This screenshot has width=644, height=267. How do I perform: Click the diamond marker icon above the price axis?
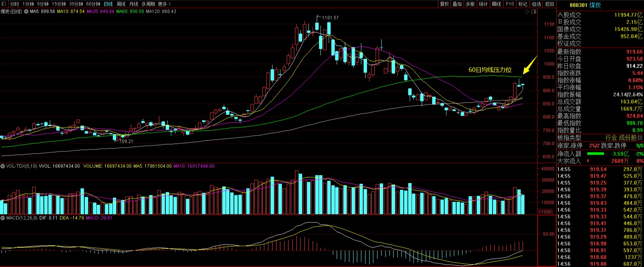pyautogui.click(x=527, y=12)
